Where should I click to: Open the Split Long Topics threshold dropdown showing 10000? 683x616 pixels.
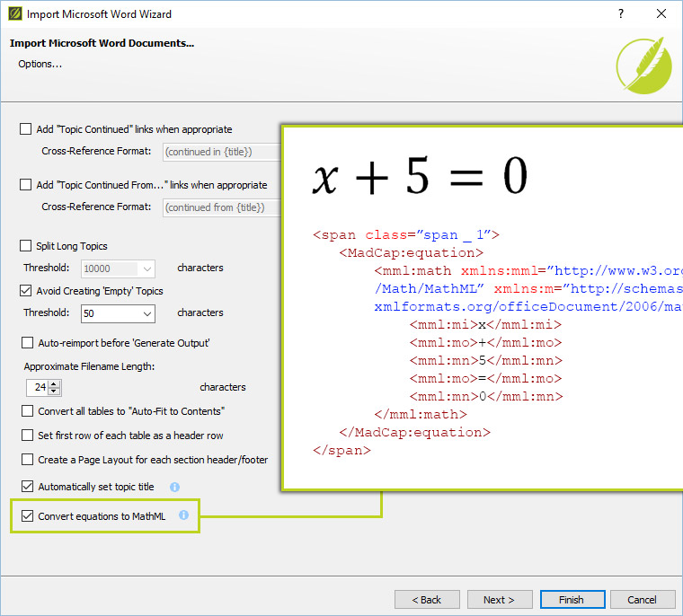tap(146, 268)
